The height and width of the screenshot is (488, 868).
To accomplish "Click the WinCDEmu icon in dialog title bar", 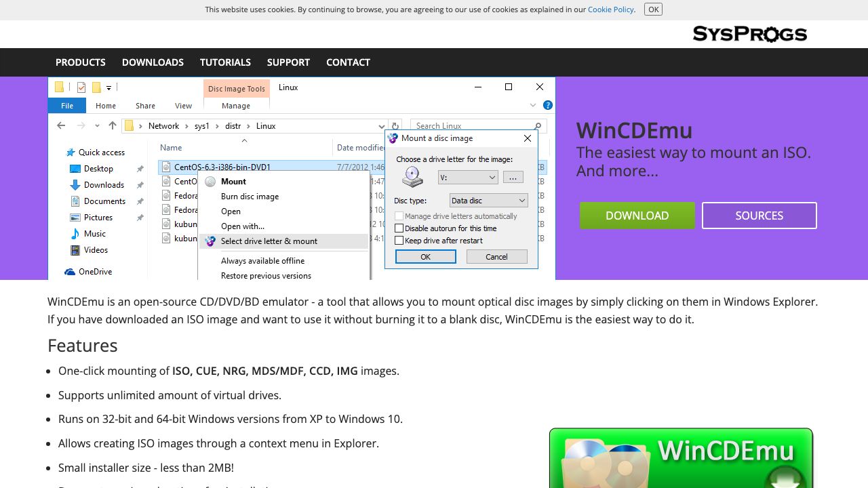I will tap(393, 138).
